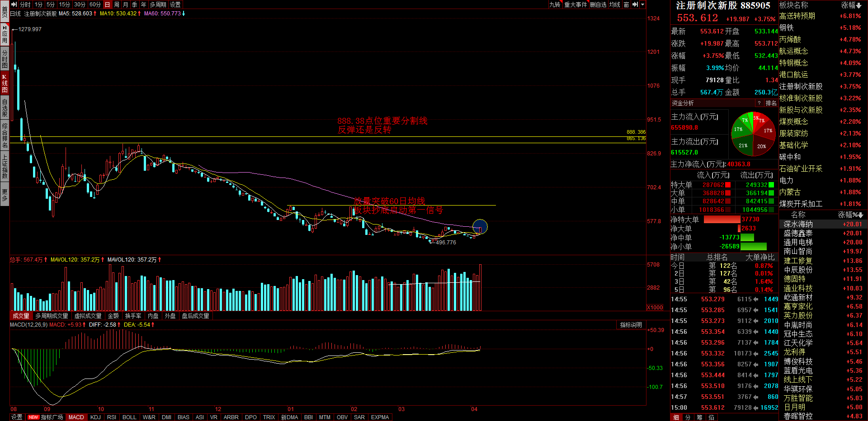Click the capital flow pie chart
The image size is (868, 421).
click(753, 134)
